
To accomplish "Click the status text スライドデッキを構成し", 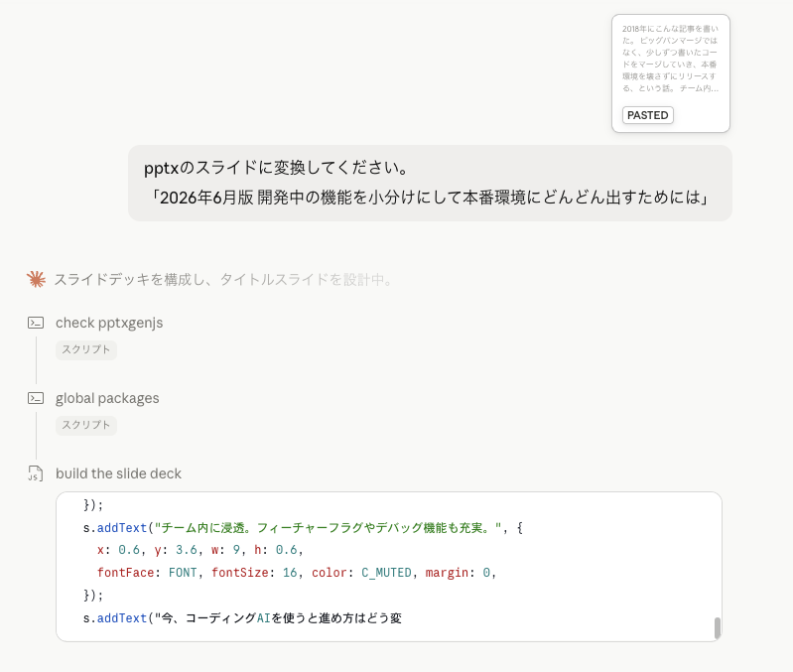I will (x=223, y=279).
